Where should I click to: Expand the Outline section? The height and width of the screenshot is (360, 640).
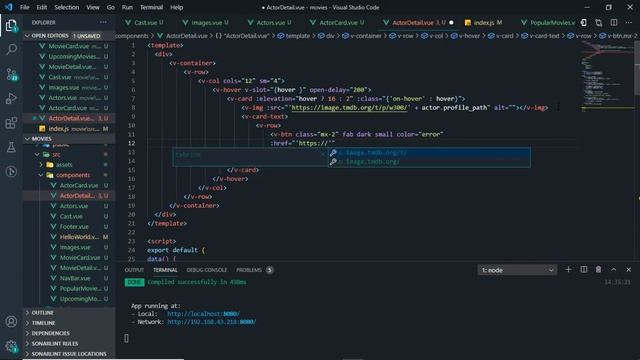(69, 313)
